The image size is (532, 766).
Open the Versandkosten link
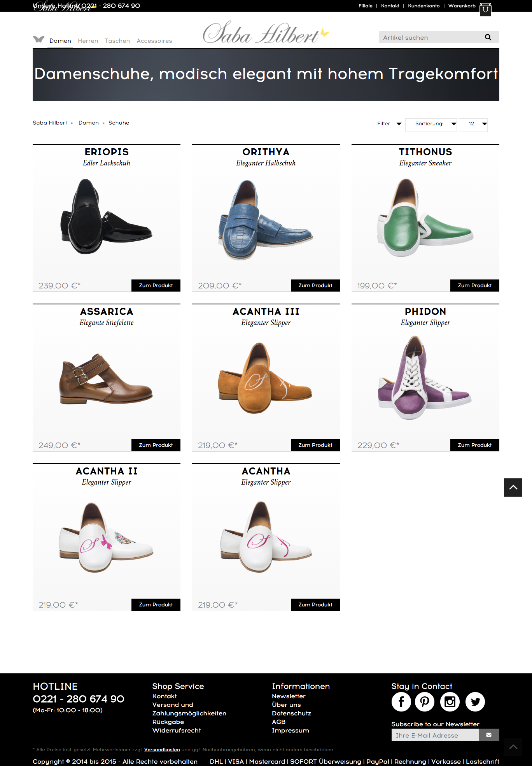pos(162,750)
